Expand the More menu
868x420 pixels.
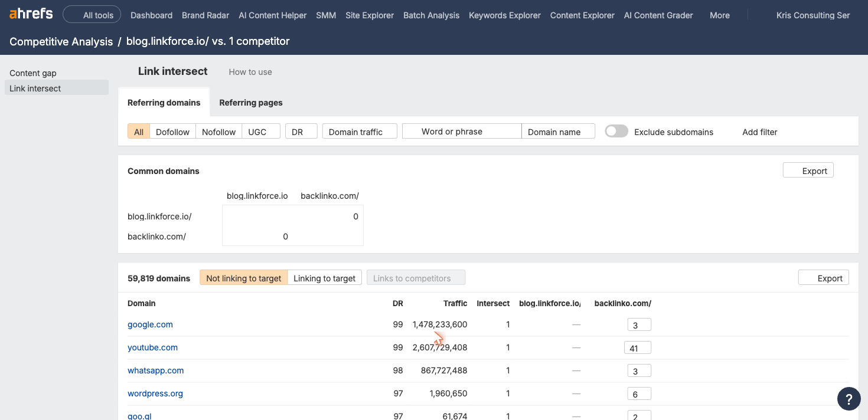(720, 15)
